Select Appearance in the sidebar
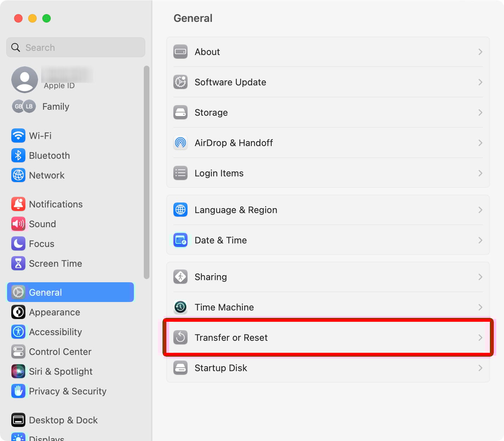The height and width of the screenshot is (441, 504). 54,312
